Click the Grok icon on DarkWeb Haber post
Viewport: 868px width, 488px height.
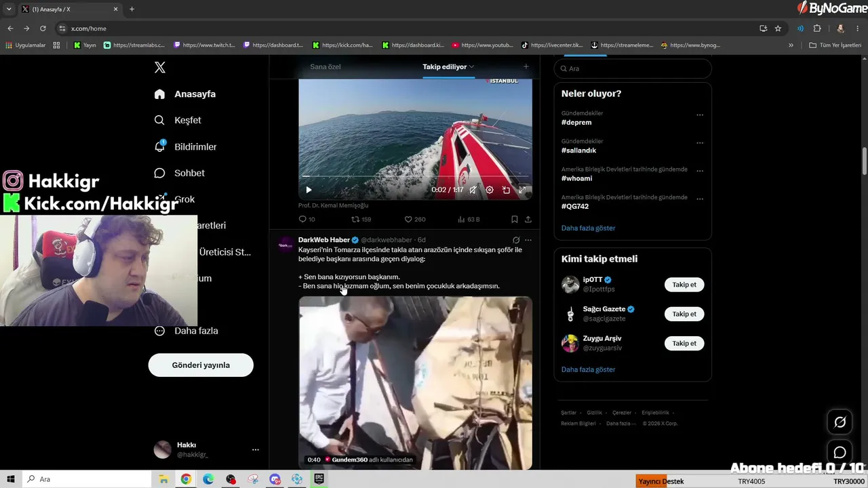coord(516,240)
